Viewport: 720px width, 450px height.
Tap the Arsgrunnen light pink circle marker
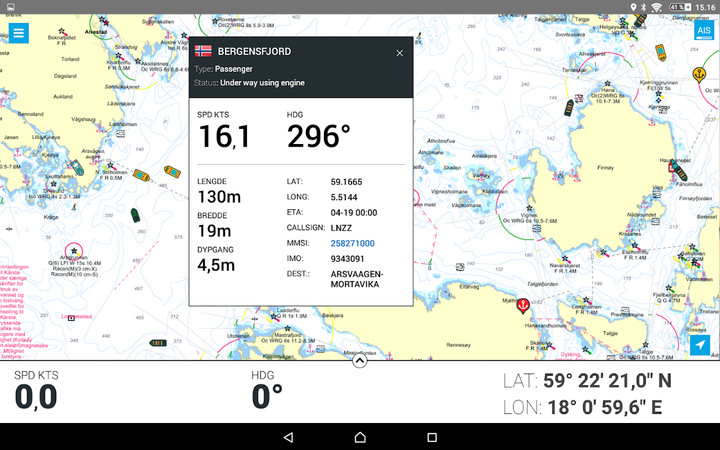(x=72, y=252)
